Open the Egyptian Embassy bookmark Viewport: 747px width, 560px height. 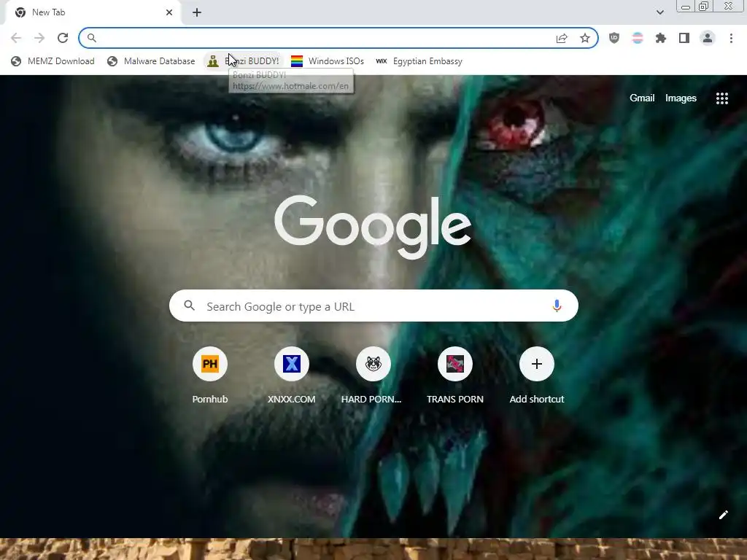(x=419, y=61)
